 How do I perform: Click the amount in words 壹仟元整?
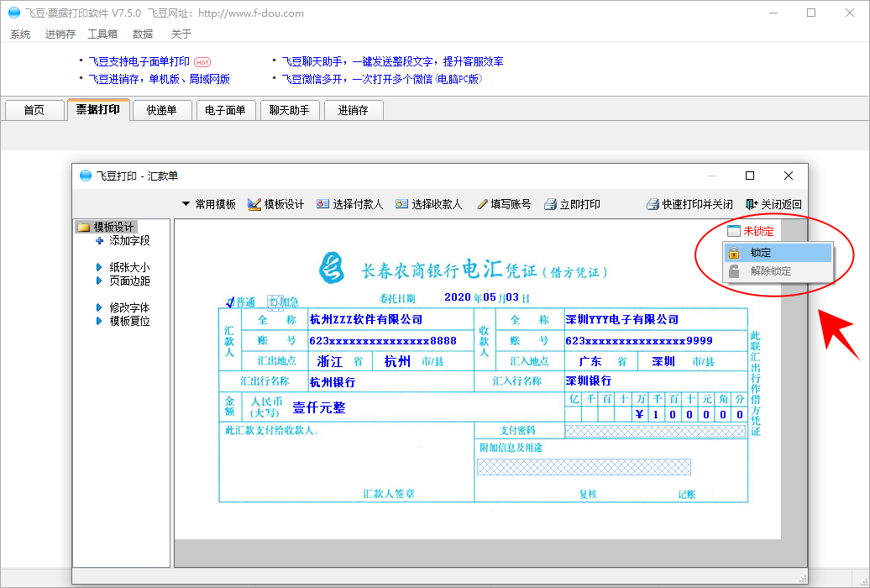(x=319, y=407)
